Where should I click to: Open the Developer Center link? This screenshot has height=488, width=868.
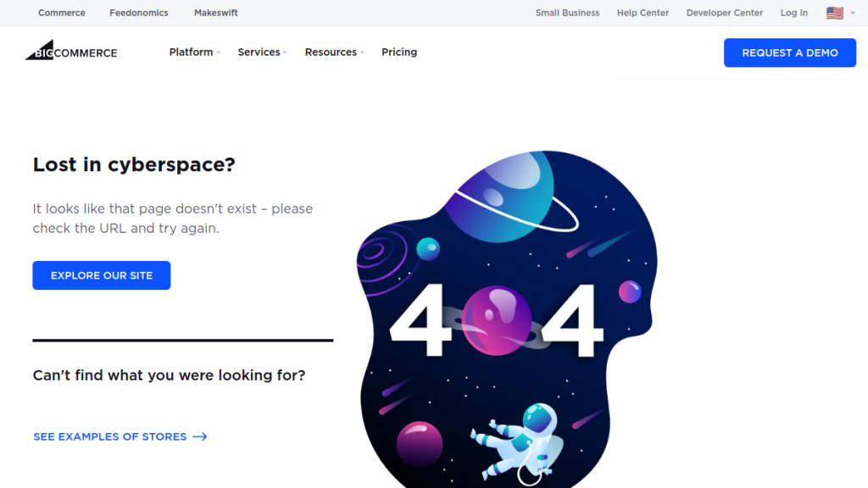pyautogui.click(x=725, y=13)
